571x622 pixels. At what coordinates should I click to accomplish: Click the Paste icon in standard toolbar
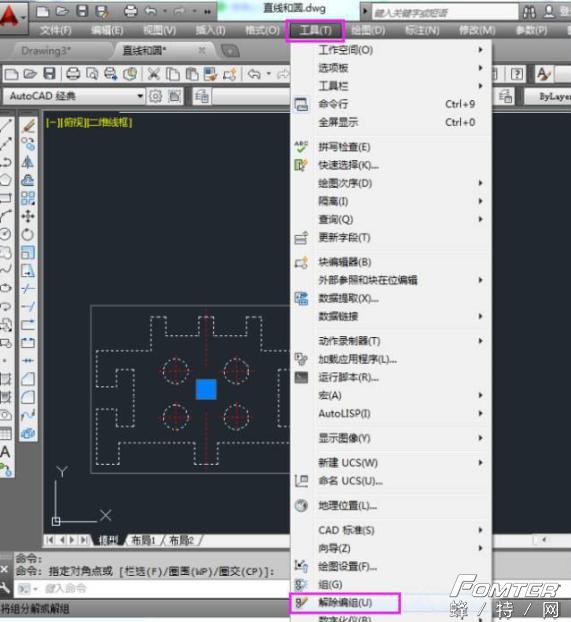pos(192,74)
